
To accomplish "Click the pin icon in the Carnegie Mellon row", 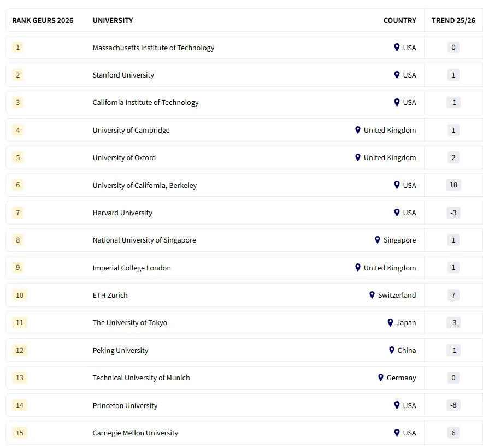I will click(x=397, y=433).
